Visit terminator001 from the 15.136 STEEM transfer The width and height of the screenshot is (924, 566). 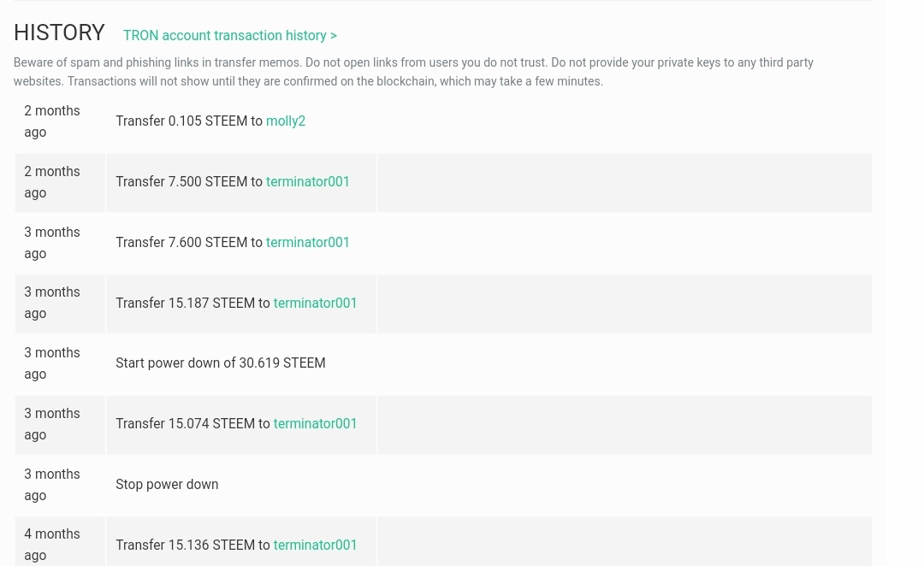[x=315, y=545]
